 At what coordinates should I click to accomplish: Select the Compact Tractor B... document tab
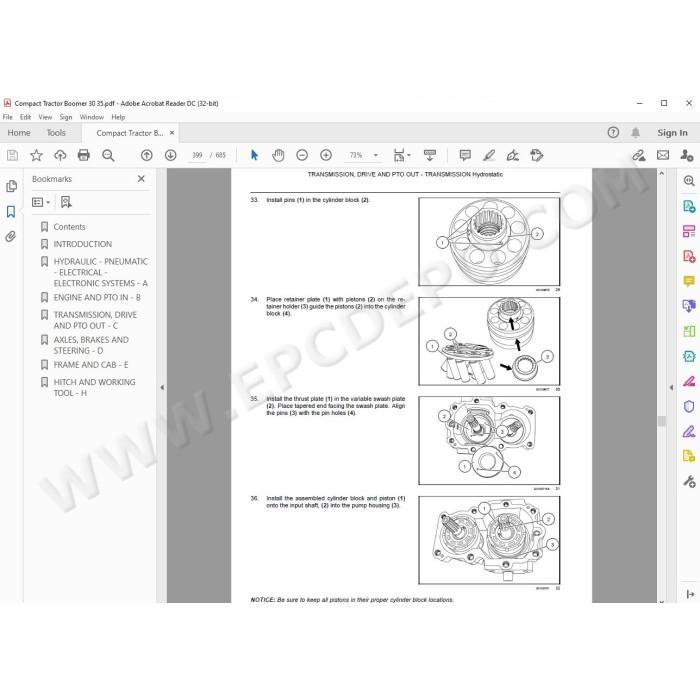coord(129,133)
